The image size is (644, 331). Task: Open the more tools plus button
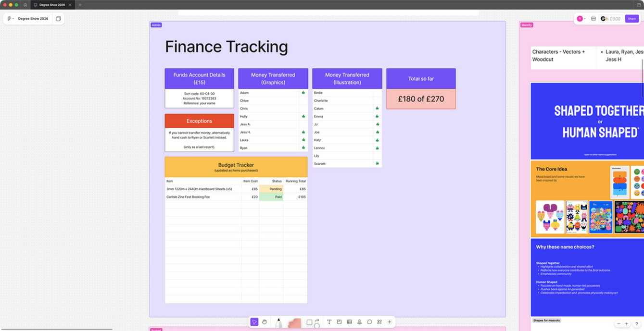pyautogui.click(x=390, y=322)
